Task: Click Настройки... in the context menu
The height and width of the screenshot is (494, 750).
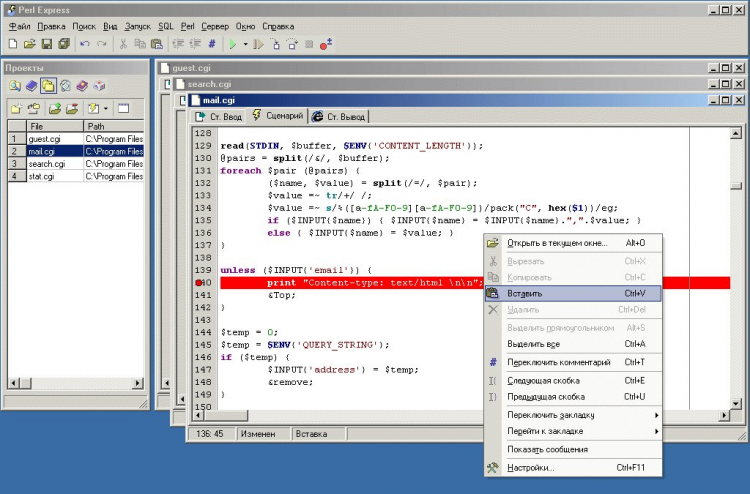Action: click(529, 467)
